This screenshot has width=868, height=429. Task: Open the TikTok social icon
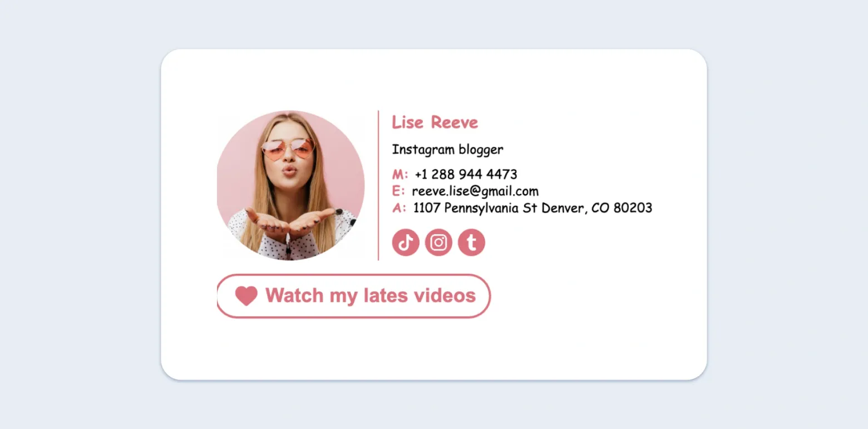pyautogui.click(x=405, y=243)
